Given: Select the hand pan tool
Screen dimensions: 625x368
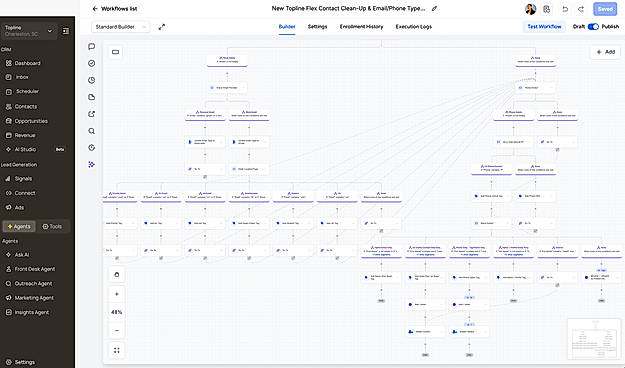Looking at the screenshot, I should pos(117,274).
